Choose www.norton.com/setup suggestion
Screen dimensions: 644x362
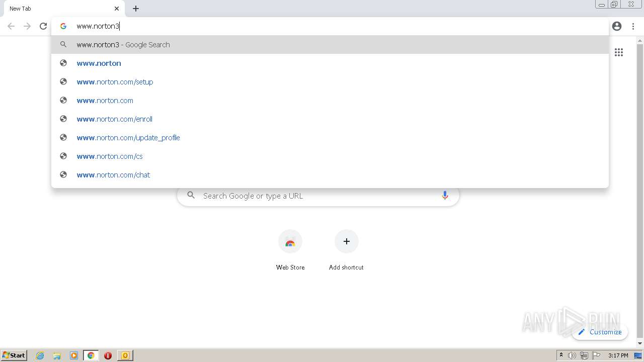point(330,82)
